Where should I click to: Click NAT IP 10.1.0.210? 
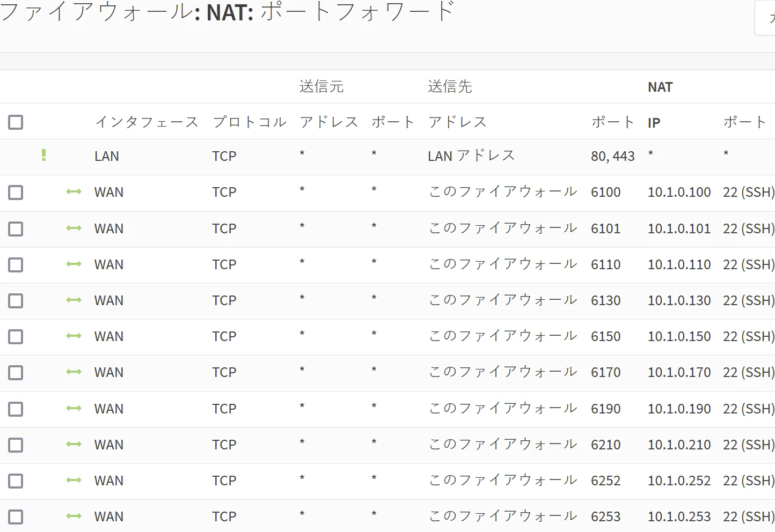(679, 445)
